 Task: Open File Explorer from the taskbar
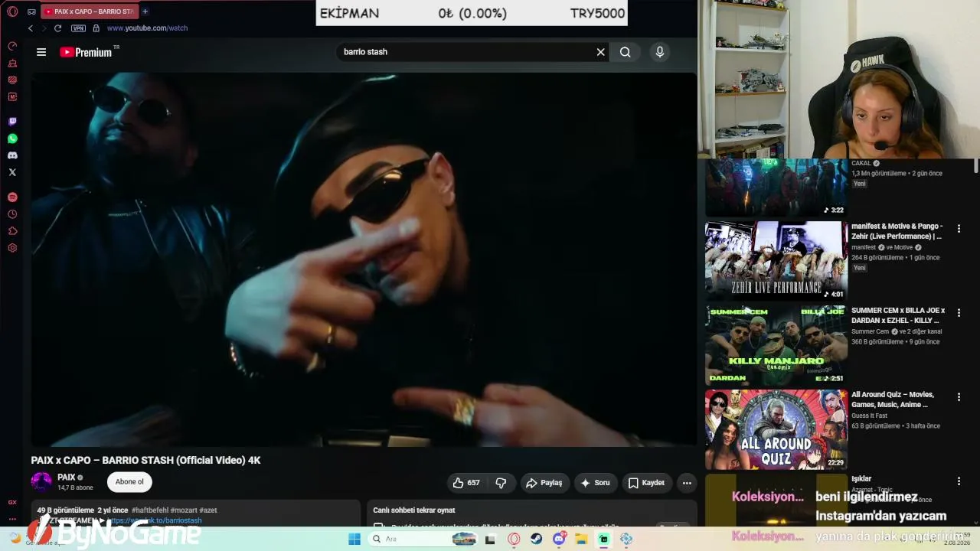[x=582, y=540]
